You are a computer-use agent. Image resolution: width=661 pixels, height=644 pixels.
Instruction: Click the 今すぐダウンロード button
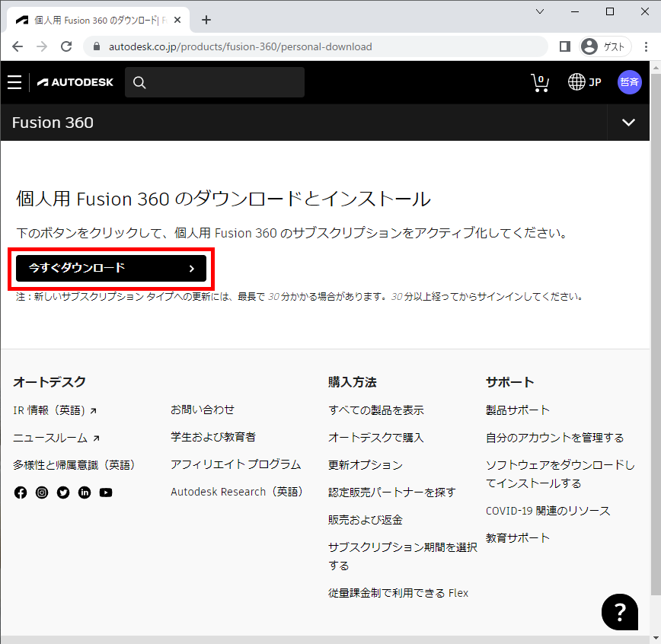(111, 268)
